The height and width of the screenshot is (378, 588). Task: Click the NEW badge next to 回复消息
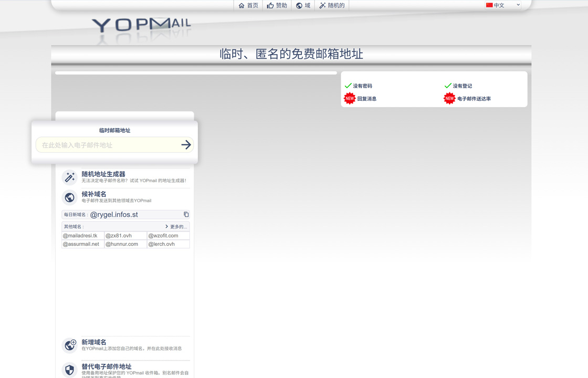point(350,99)
